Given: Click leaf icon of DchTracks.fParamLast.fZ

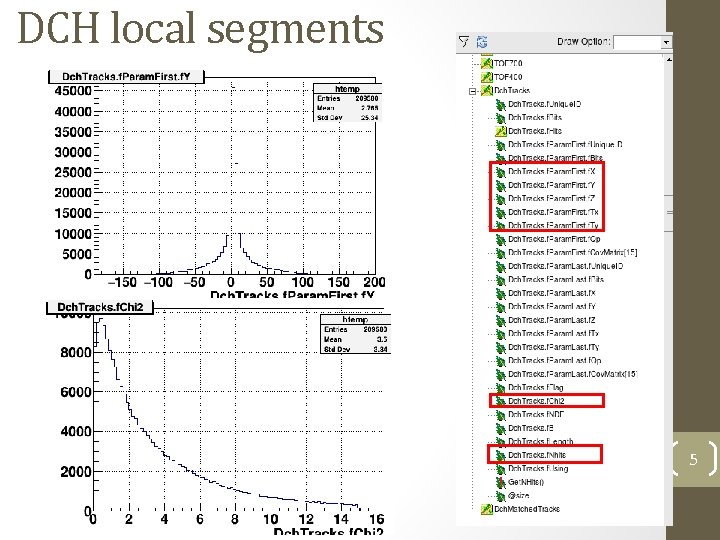Looking at the screenshot, I should [x=501, y=321].
